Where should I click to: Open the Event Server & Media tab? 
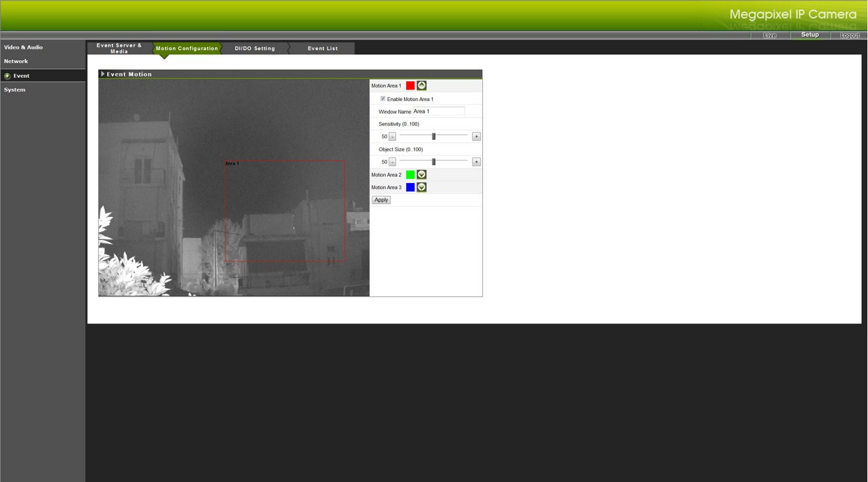(x=119, y=48)
